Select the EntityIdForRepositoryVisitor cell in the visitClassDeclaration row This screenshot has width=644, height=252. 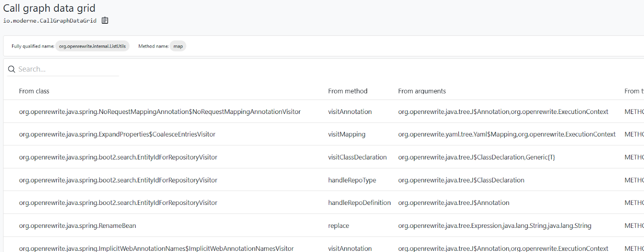click(x=118, y=157)
